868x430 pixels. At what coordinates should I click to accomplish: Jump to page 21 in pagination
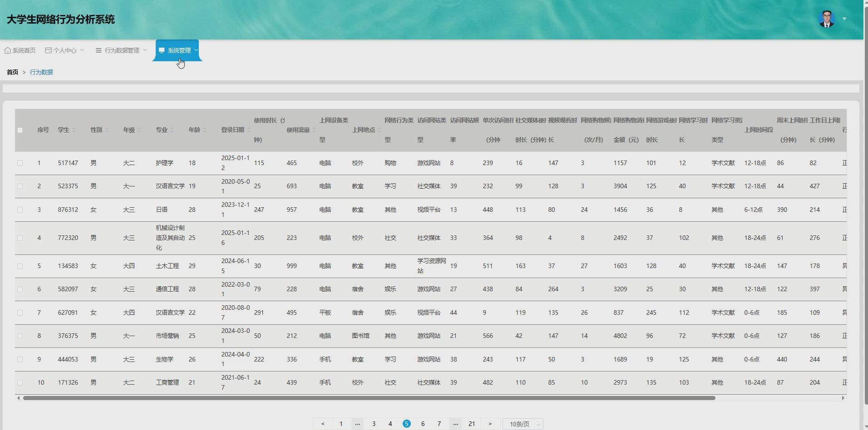tap(472, 424)
